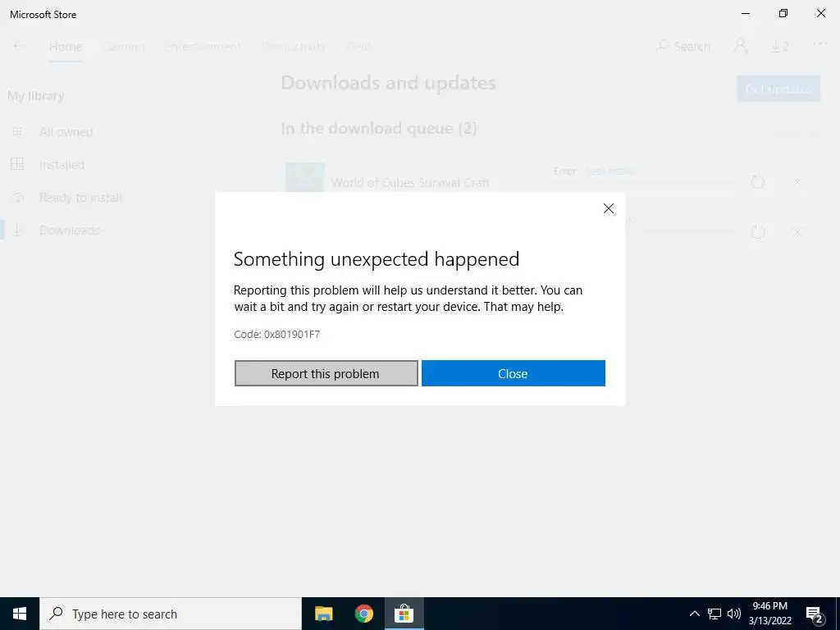
Task: Click the Get updates button
Action: [x=778, y=89]
